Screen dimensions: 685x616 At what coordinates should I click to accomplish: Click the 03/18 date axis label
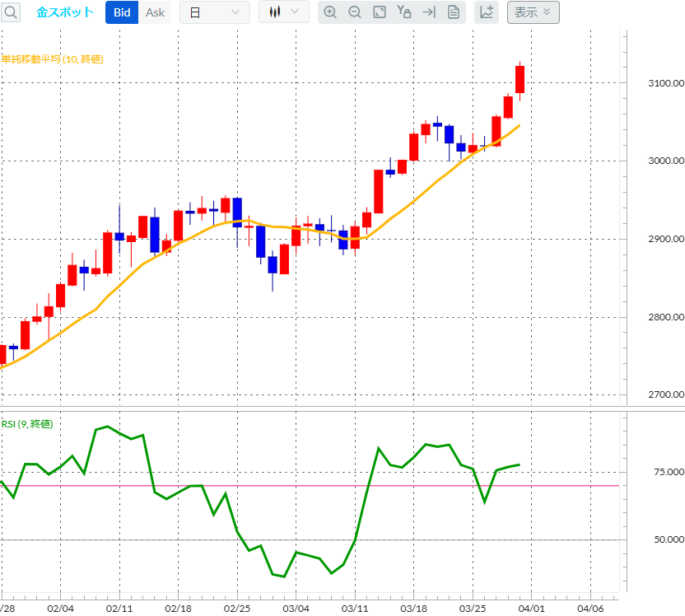coord(413,608)
